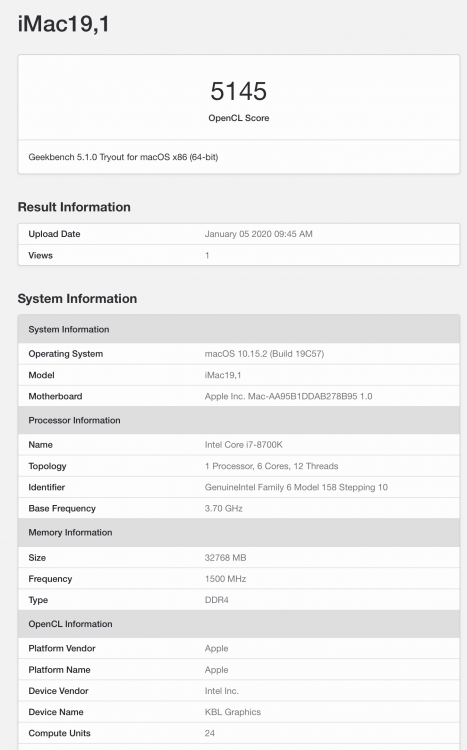Select January 05 2020 09:45 AM value
Viewport: 467px width, 750px height.
point(258,234)
